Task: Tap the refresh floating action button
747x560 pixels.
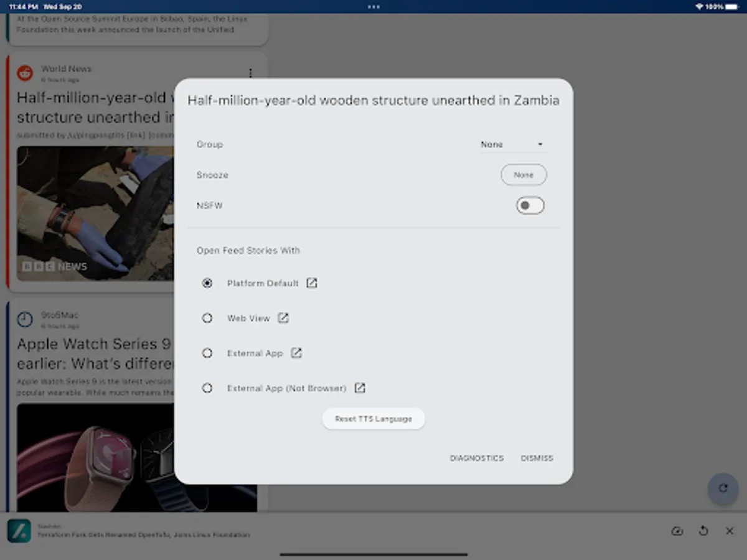Action: 723,488
